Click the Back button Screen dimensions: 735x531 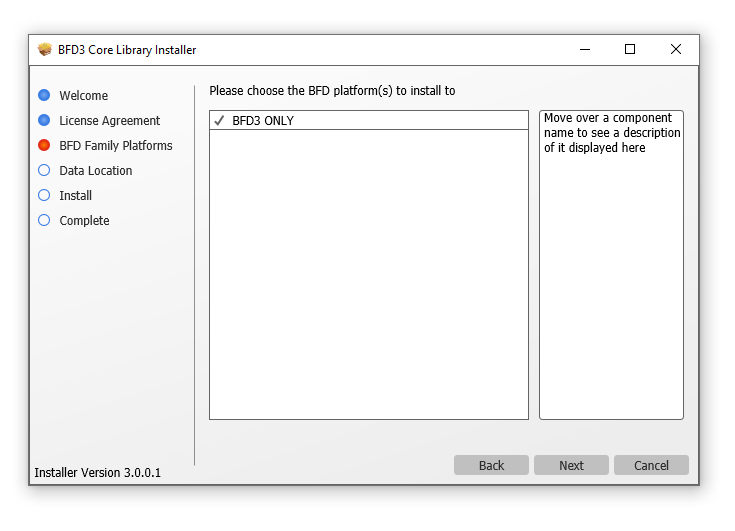point(491,465)
